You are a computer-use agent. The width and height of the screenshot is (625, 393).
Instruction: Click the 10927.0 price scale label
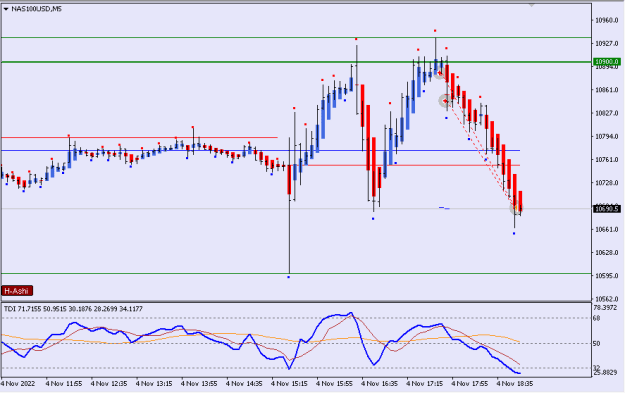click(606, 43)
